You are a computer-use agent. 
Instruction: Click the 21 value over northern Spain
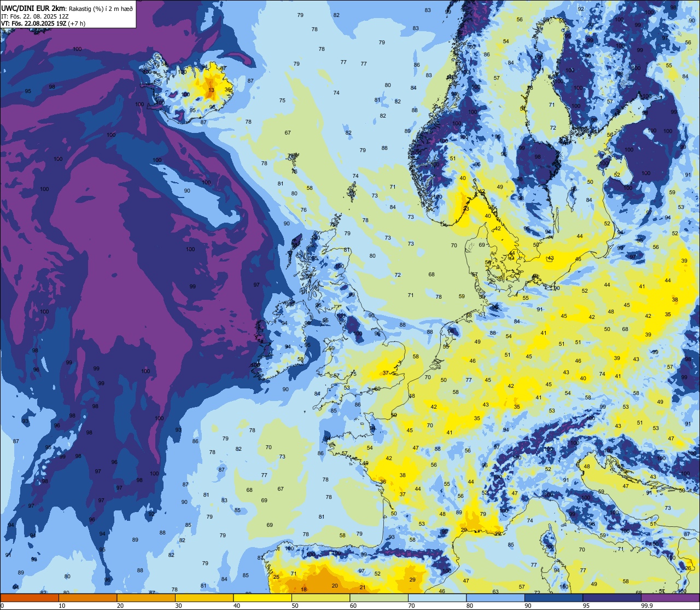pos(362,587)
